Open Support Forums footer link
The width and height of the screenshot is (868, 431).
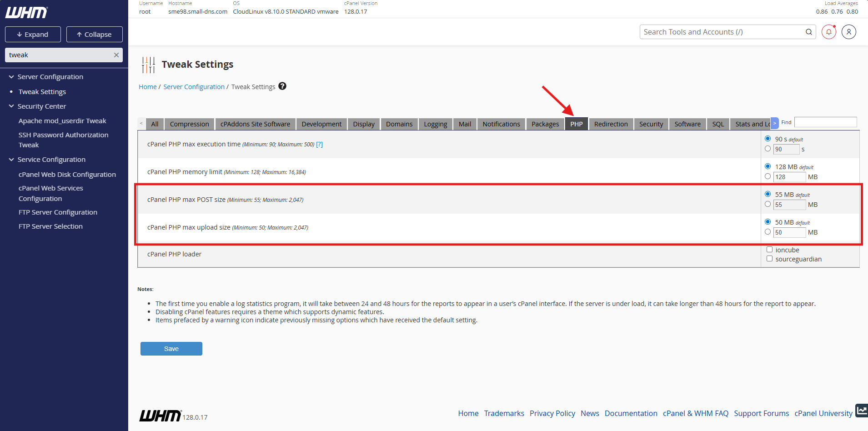761,413
